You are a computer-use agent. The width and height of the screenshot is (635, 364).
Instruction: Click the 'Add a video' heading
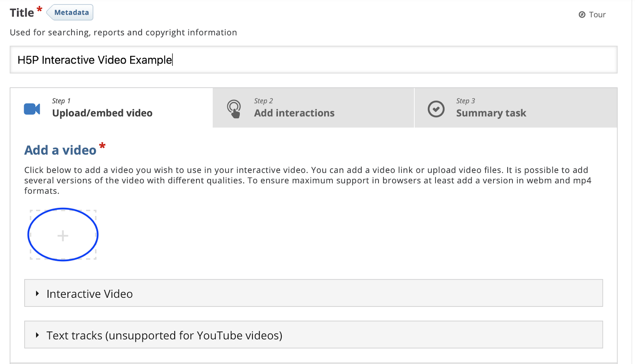[x=60, y=150]
